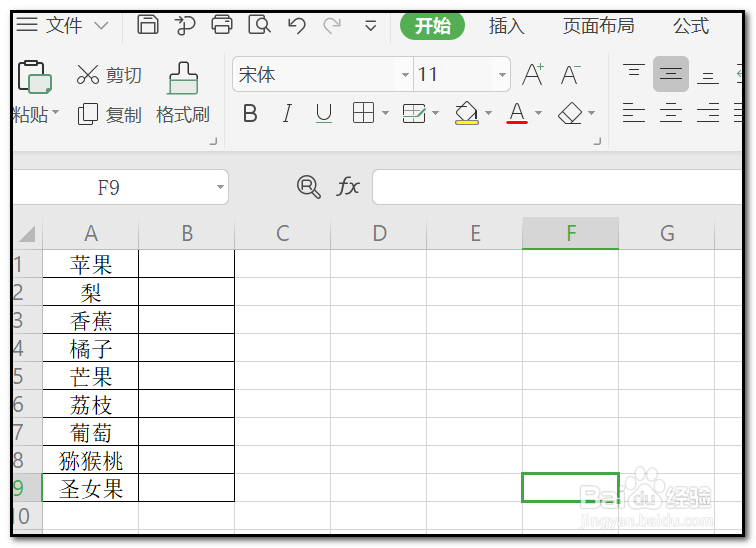756x548 pixels.
Task: Click the export-to-PDF icon
Action: 185,25
